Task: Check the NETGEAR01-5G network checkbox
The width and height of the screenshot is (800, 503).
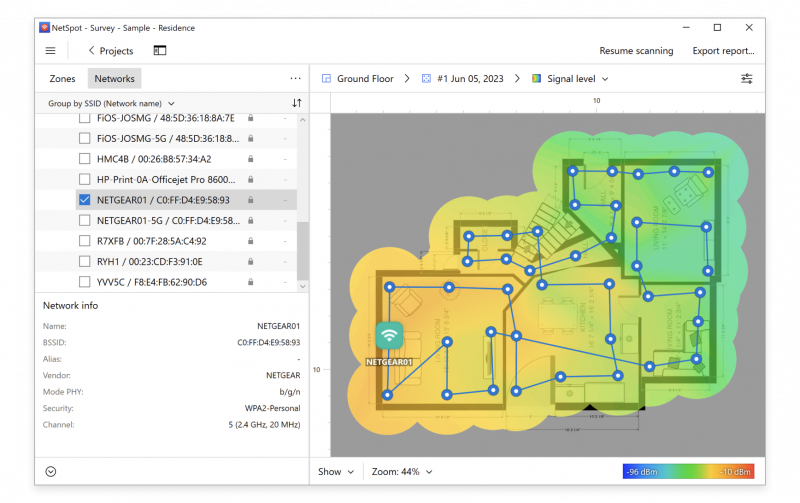Action: click(x=85, y=220)
